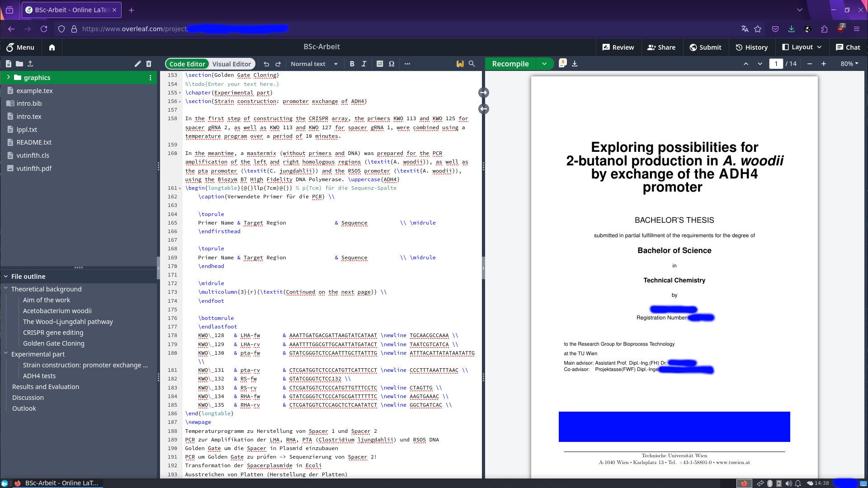Click the PDF page number field
Image resolution: width=868 pixels, height=488 pixels.
[776, 64]
